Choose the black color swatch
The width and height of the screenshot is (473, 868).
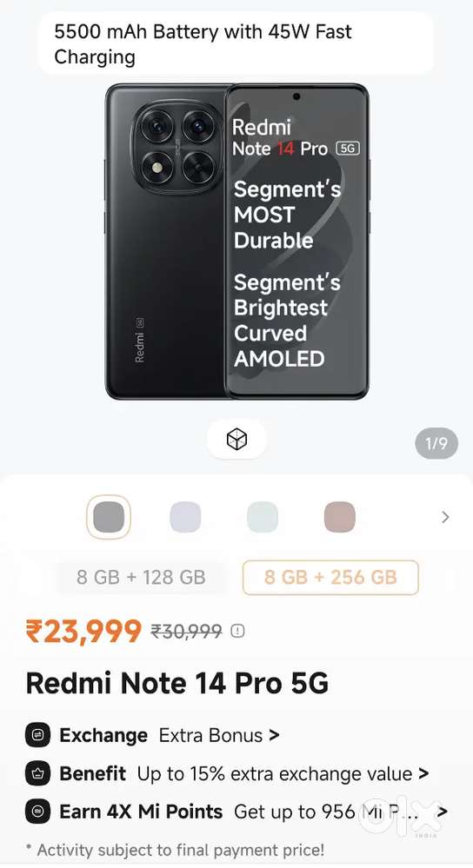click(109, 517)
